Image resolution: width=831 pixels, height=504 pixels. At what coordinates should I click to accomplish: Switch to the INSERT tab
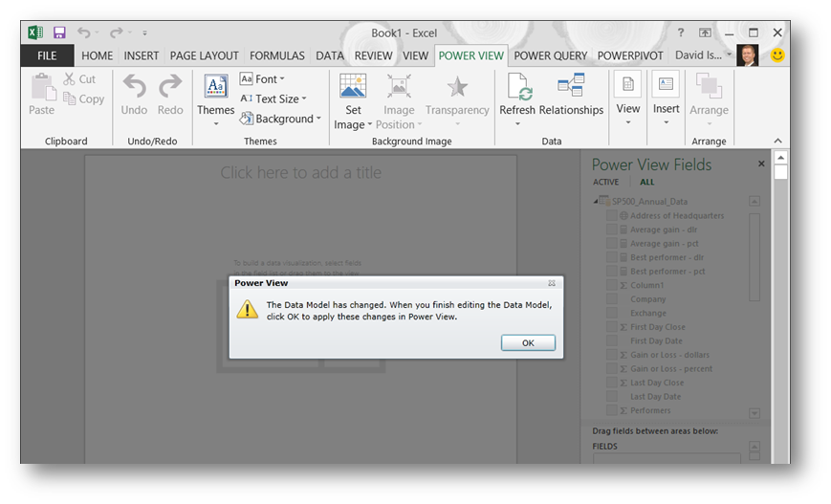coord(141,55)
